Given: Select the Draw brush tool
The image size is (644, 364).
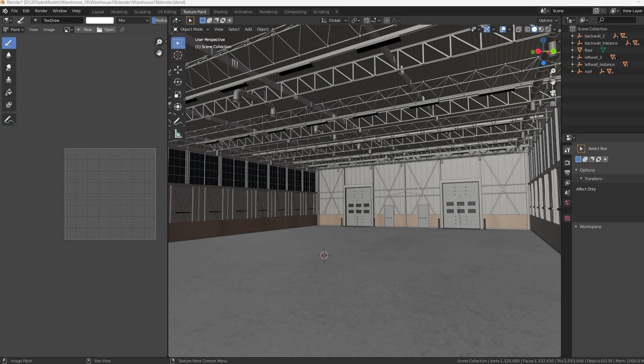Looking at the screenshot, I should coord(9,43).
